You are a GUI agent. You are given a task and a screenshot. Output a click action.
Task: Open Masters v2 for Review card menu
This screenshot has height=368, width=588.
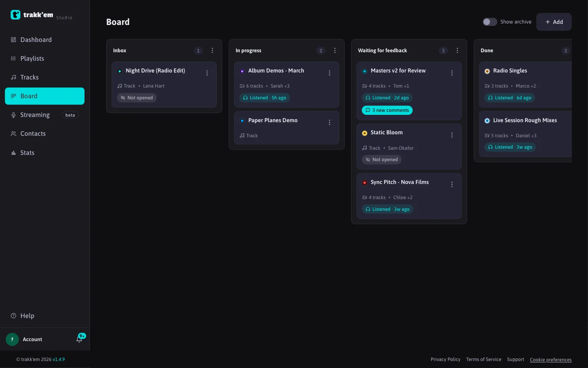pos(452,73)
